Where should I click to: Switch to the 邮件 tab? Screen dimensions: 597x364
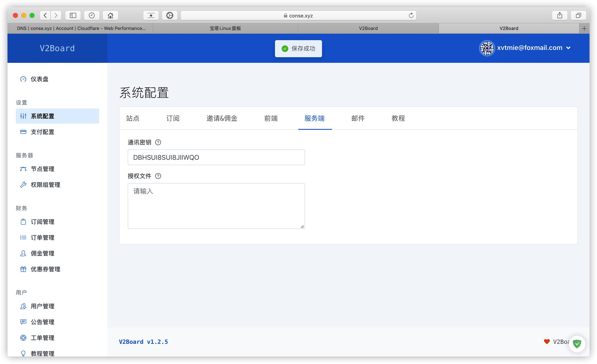(358, 118)
